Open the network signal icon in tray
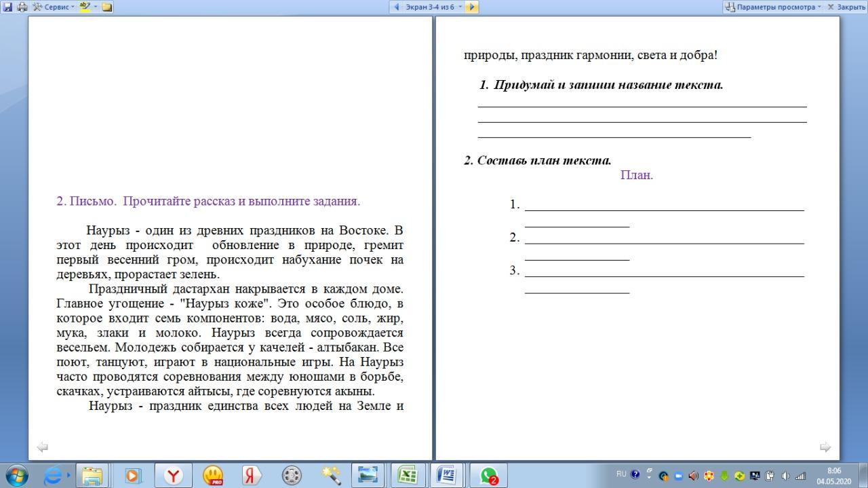This screenshot has height=488, width=868. click(800, 476)
